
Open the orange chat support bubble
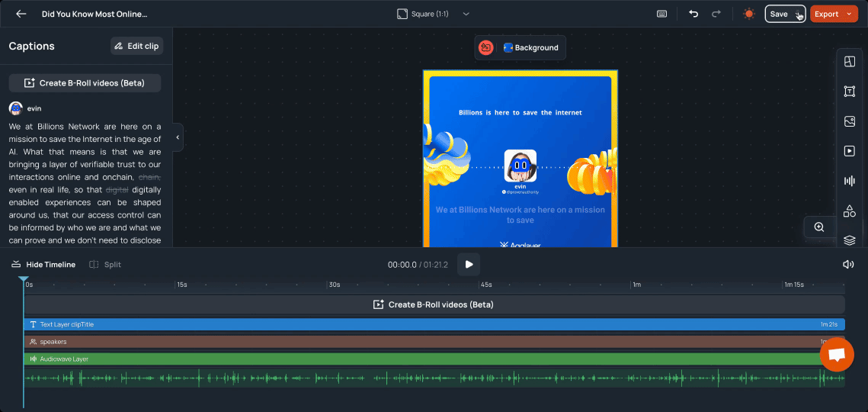(837, 354)
